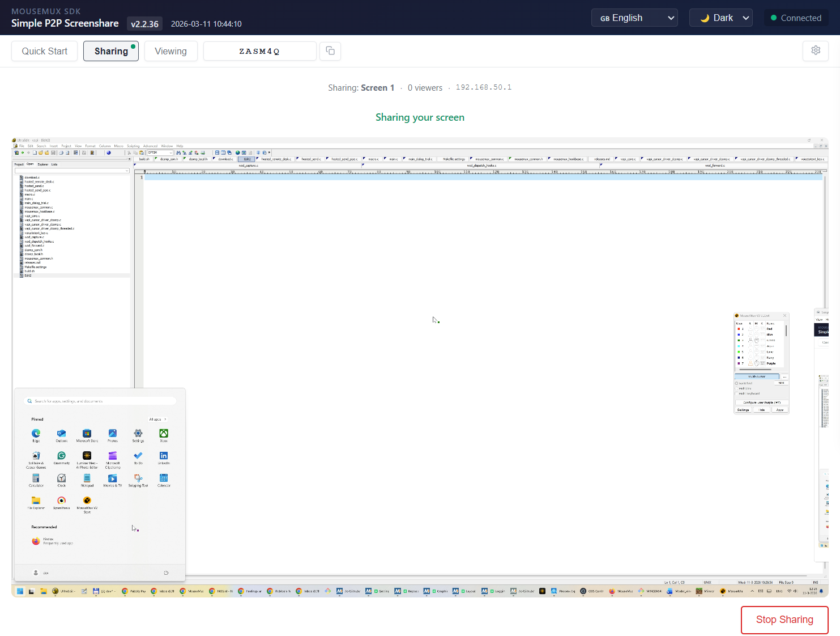This screenshot has width=840, height=636.
Task: Click the Find binoculars icon in UltraEdit toolbar
Action: point(178,152)
